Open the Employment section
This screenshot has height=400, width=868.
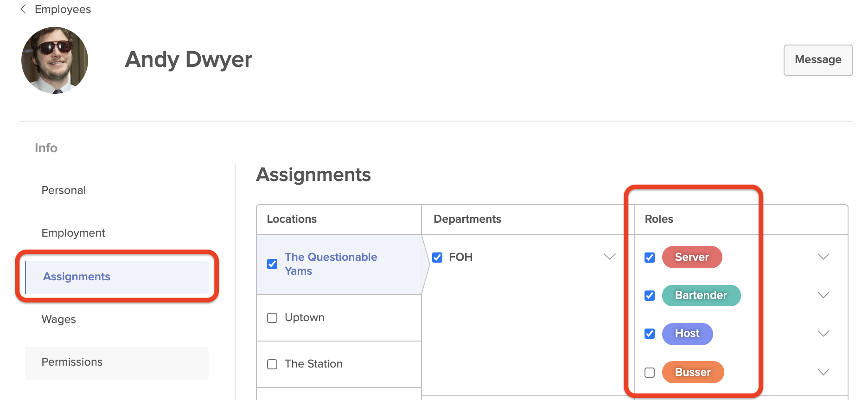pyautogui.click(x=73, y=233)
